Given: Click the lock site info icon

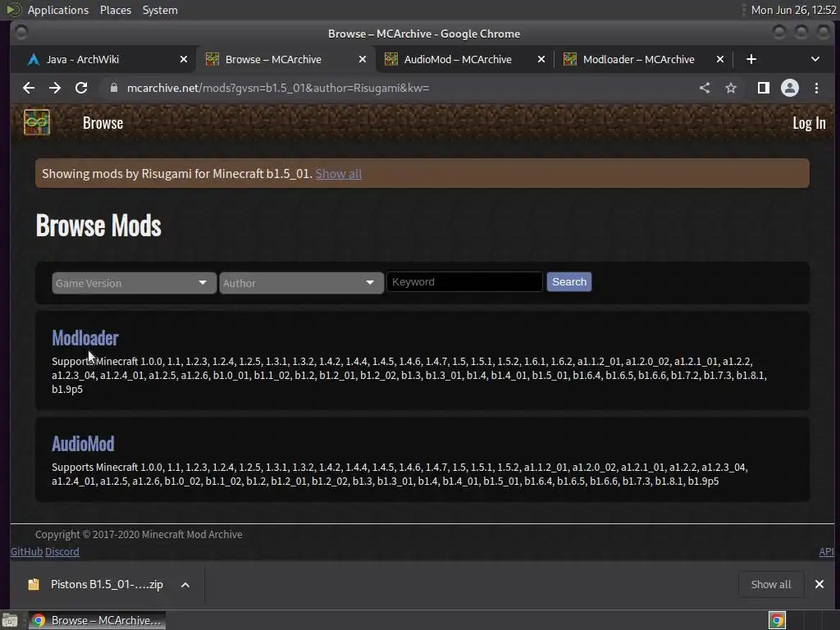Looking at the screenshot, I should (x=113, y=88).
